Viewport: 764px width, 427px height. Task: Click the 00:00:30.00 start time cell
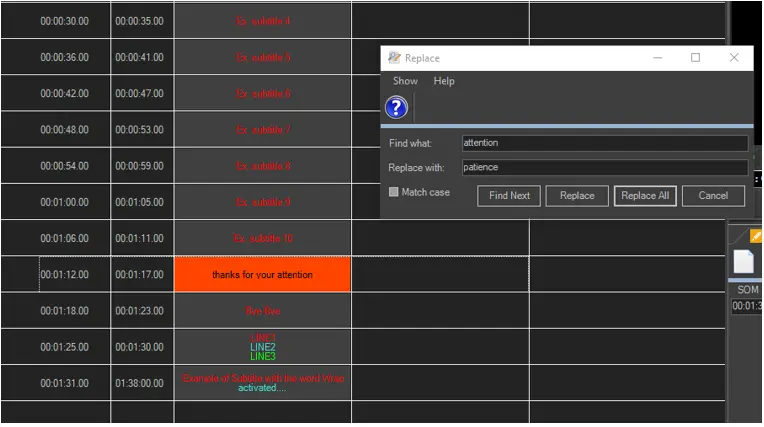pyautogui.click(x=64, y=21)
